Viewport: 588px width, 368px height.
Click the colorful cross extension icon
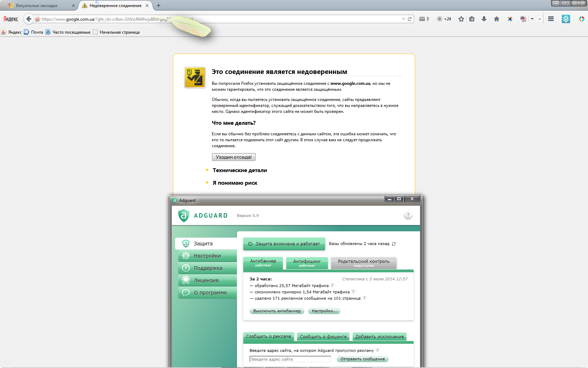pyautogui.click(x=510, y=19)
